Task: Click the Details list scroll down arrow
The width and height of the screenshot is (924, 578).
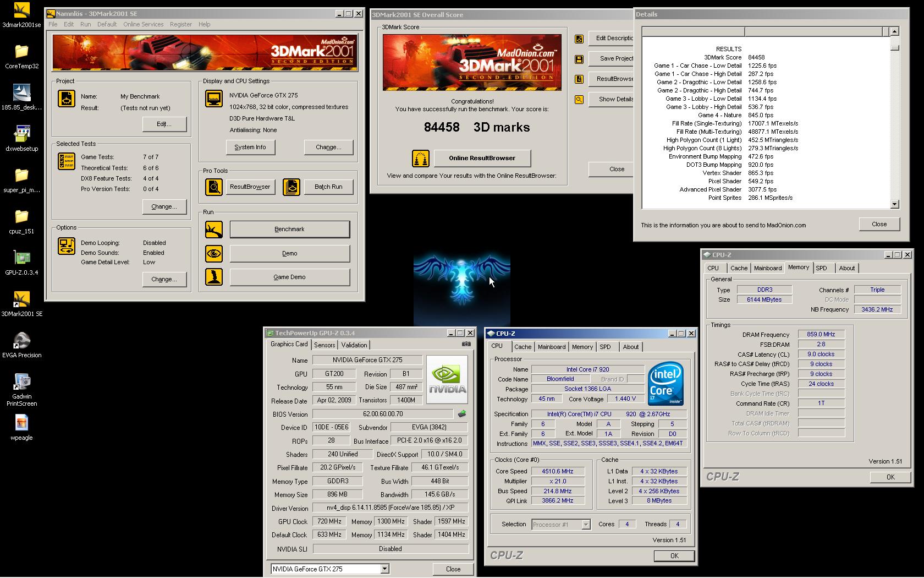Action: (894, 204)
